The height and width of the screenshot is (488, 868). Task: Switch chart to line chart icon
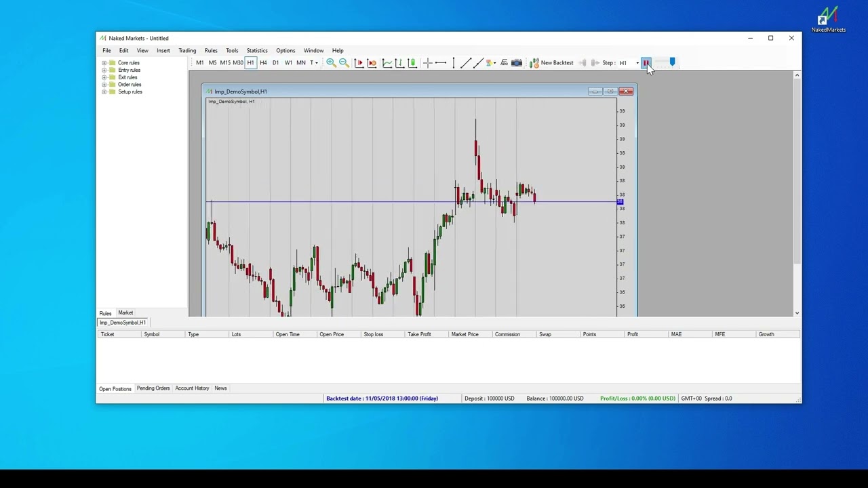(x=387, y=62)
